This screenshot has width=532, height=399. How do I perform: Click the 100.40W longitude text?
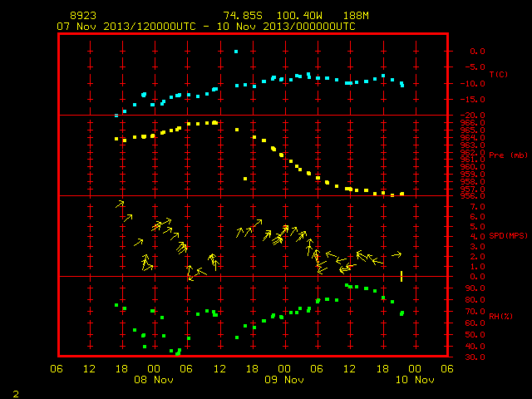(299, 16)
